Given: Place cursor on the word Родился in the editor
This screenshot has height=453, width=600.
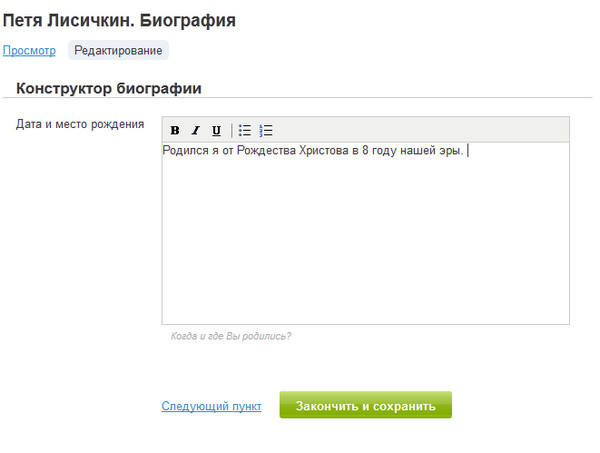Looking at the screenshot, I should 185,151.
